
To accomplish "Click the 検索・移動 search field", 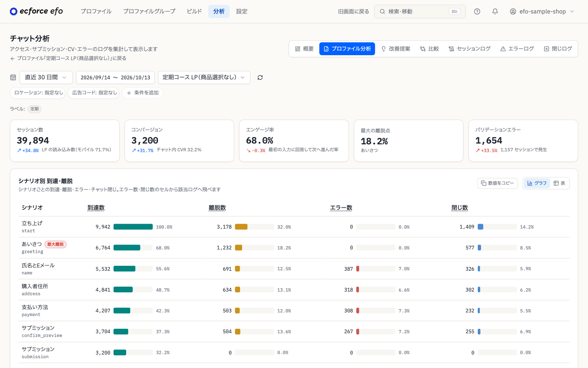I will click(x=420, y=11).
